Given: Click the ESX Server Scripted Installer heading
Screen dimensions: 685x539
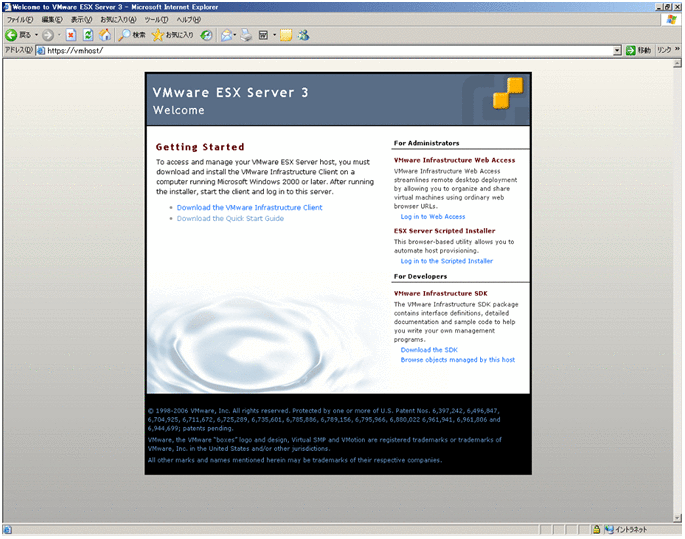Looking at the screenshot, I should click(x=444, y=231).
